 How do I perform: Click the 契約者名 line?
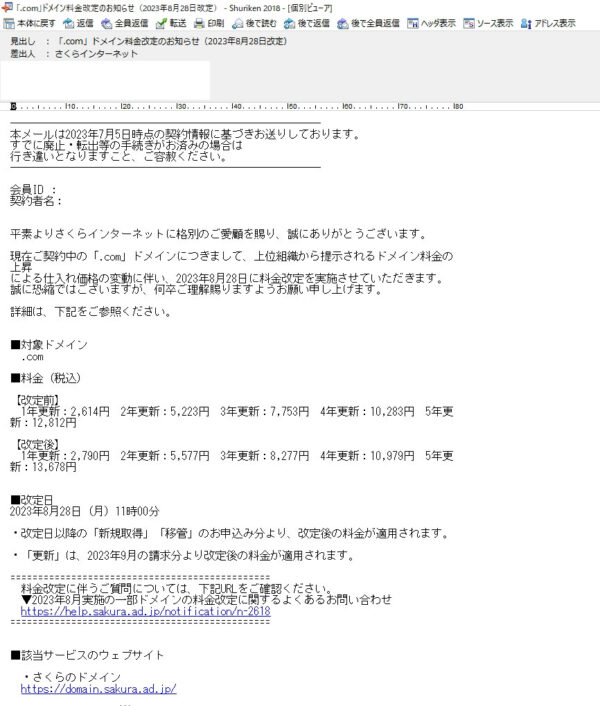[35, 200]
